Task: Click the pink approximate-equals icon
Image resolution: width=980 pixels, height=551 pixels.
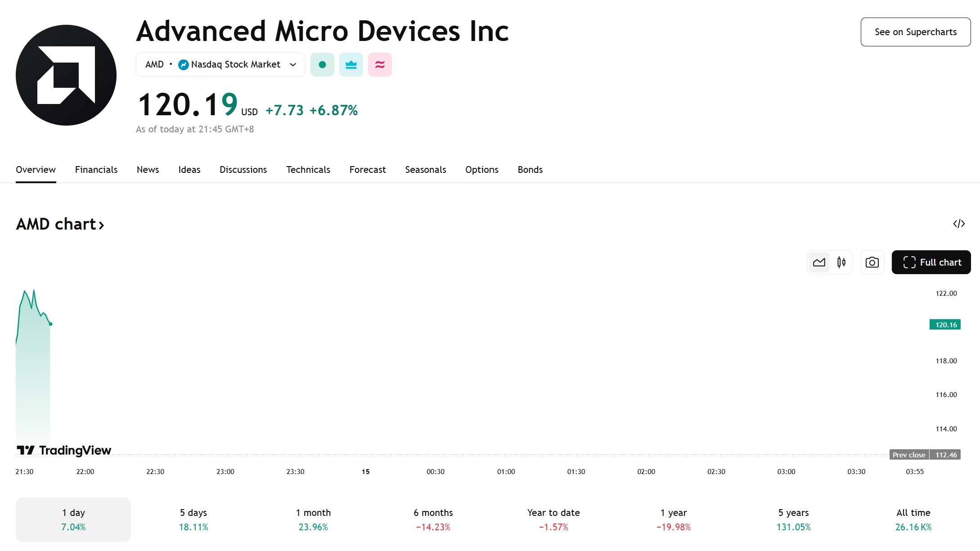Action: 380,64
